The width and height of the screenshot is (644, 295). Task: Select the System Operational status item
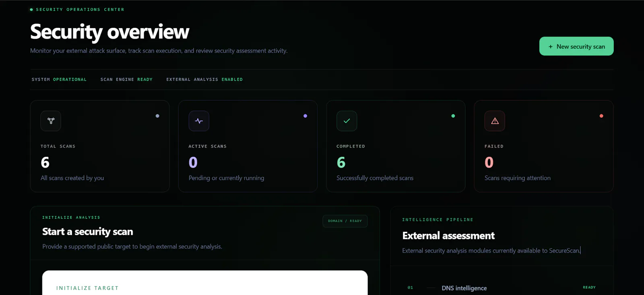(59, 79)
